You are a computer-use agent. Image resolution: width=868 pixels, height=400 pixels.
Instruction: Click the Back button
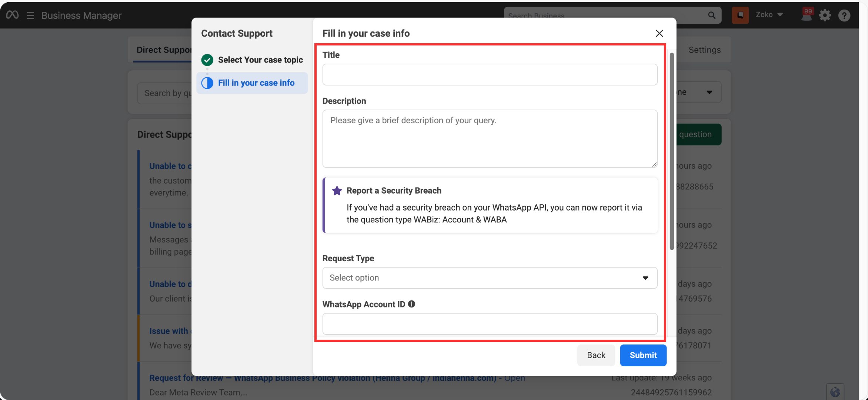click(x=596, y=355)
